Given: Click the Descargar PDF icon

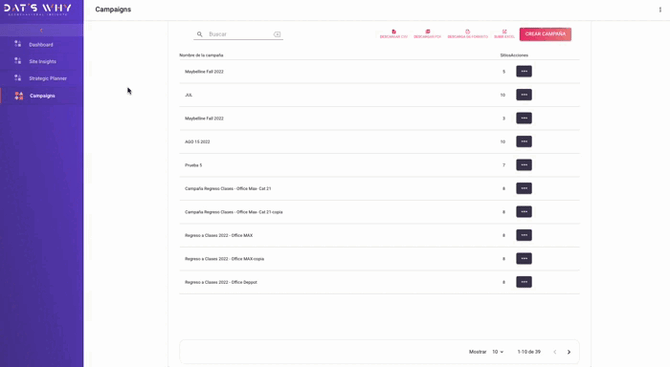Looking at the screenshot, I should pos(427,32).
